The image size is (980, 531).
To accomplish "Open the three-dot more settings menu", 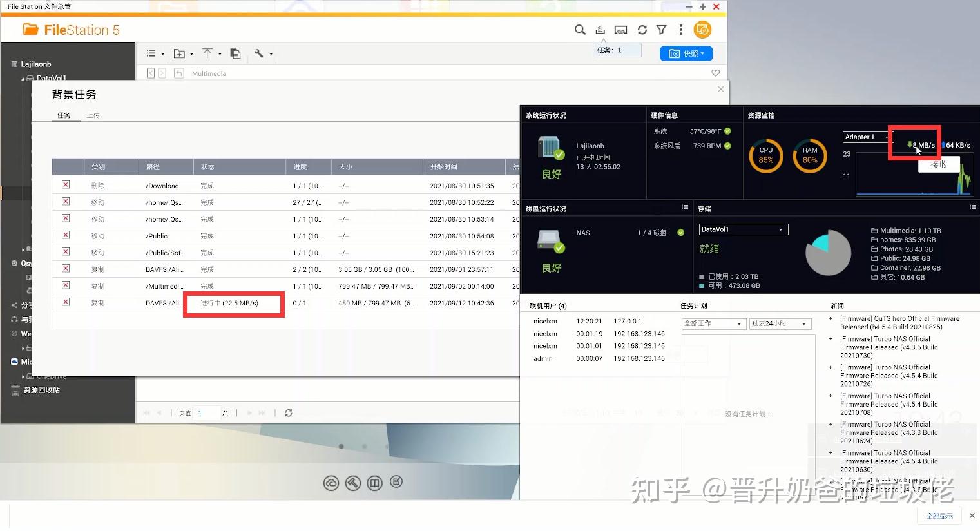I will (680, 30).
